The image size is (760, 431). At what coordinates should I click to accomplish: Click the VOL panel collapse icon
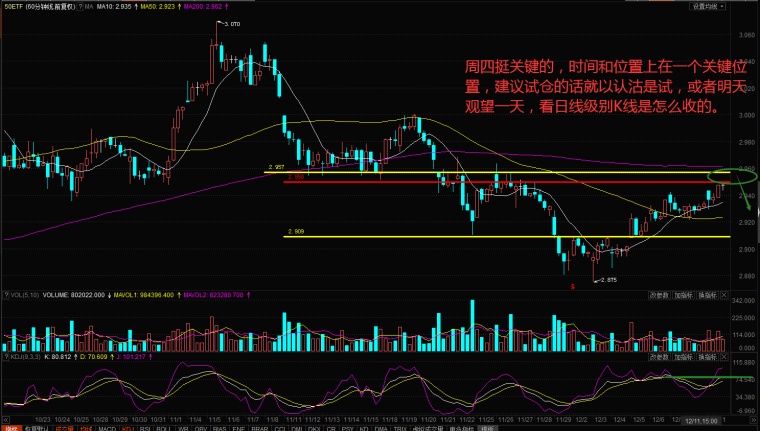(4, 296)
